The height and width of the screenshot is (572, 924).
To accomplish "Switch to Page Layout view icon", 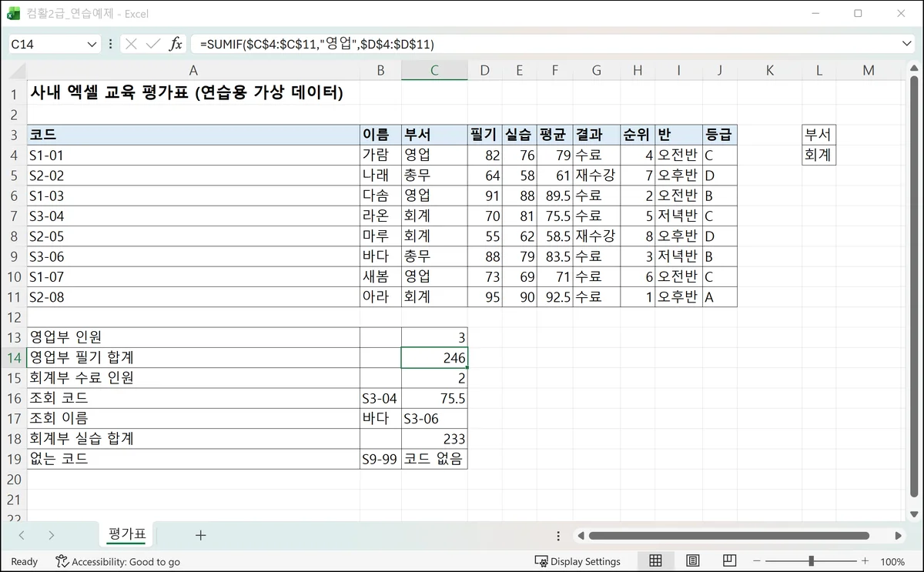I will tap(692, 560).
